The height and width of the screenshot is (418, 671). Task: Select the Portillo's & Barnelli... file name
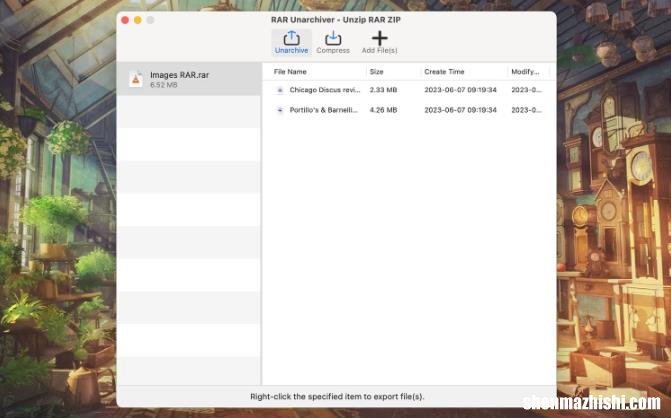point(324,110)
